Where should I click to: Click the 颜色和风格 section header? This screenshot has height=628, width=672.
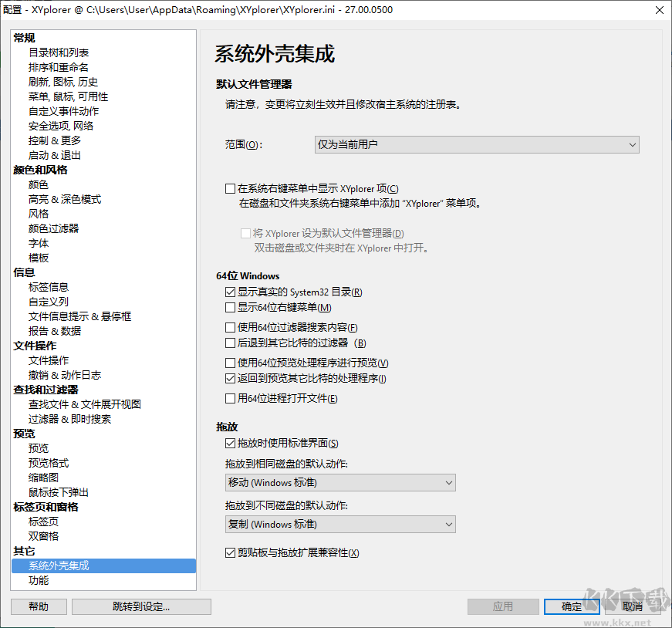[40, 171]
